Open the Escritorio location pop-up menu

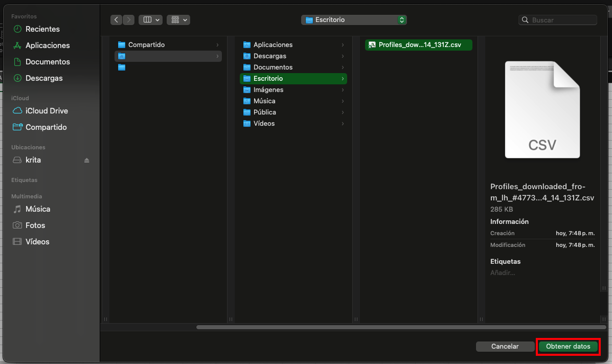354,20
